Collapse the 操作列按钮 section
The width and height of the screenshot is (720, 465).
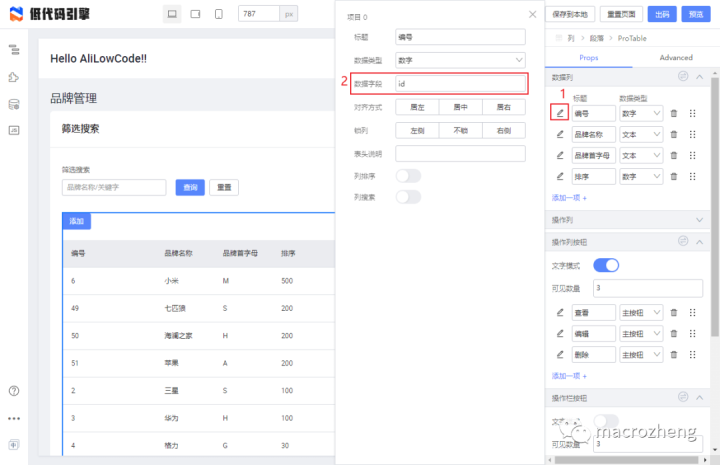(x=699, y=241)
